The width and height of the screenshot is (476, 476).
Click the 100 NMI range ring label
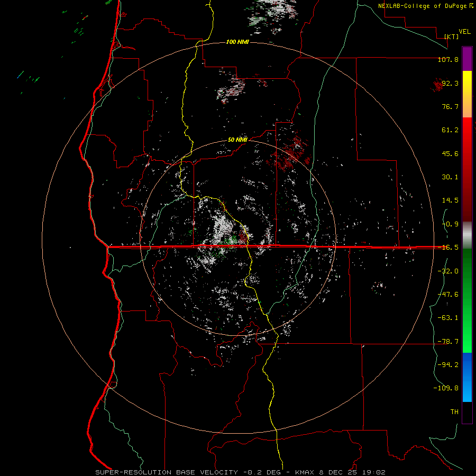tap(237, 42)
